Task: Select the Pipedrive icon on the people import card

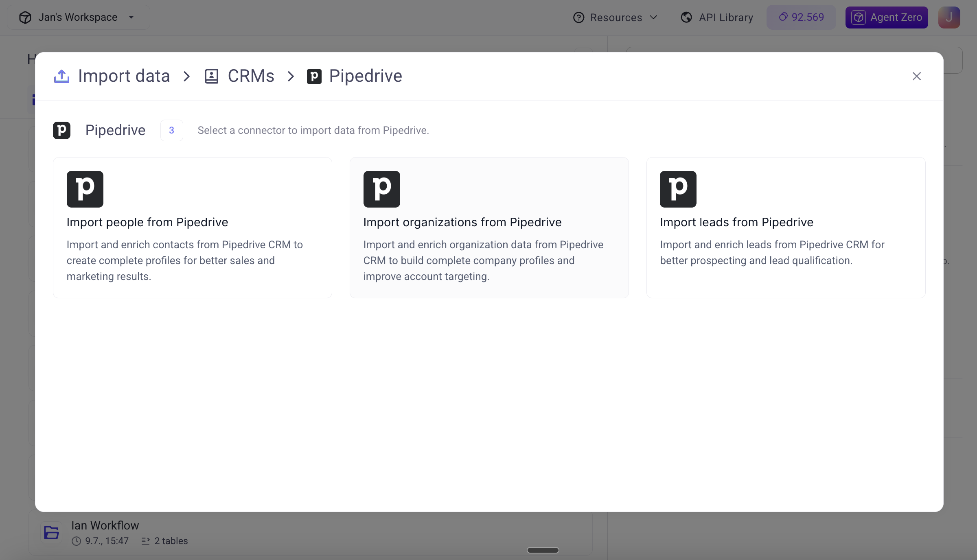Action: click(x=85, y=189)
